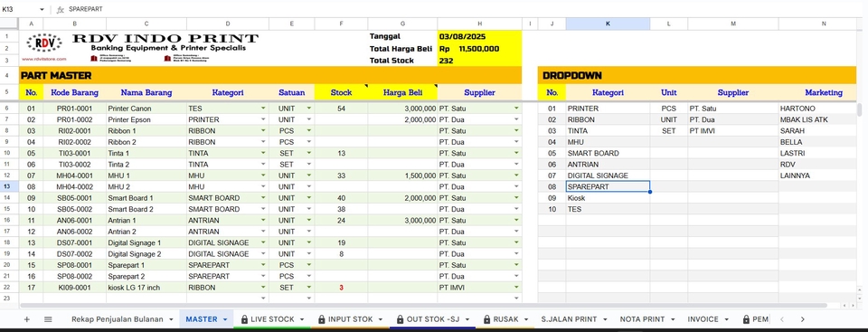The image size is (868, 332).
Task: Select the Kiosk cell in Kategori list
Action: pyautogui.click(x=608, y=198)
